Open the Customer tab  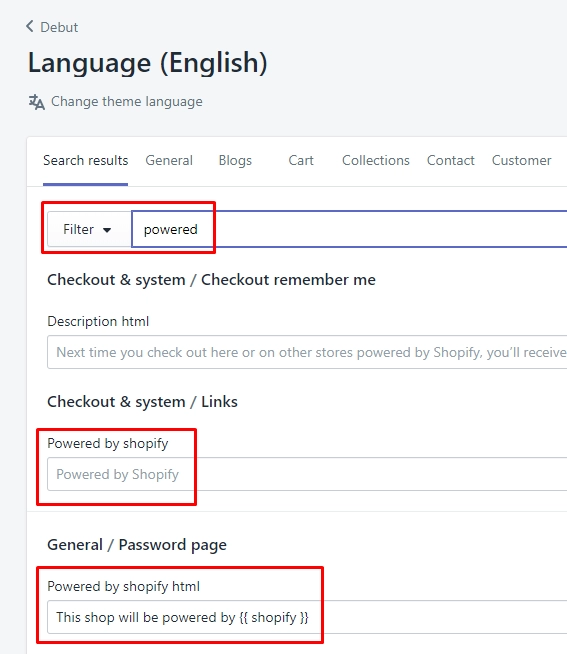[522, 161]
